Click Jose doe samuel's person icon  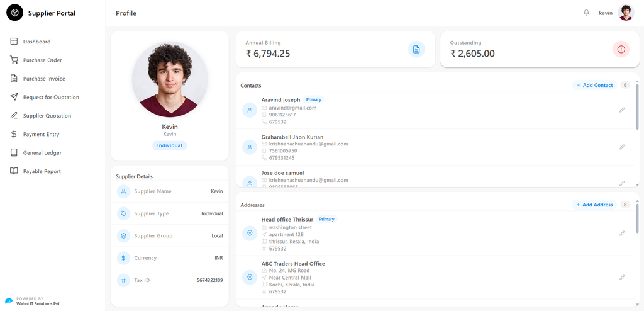pyautogui.click(x=250, y=183)
